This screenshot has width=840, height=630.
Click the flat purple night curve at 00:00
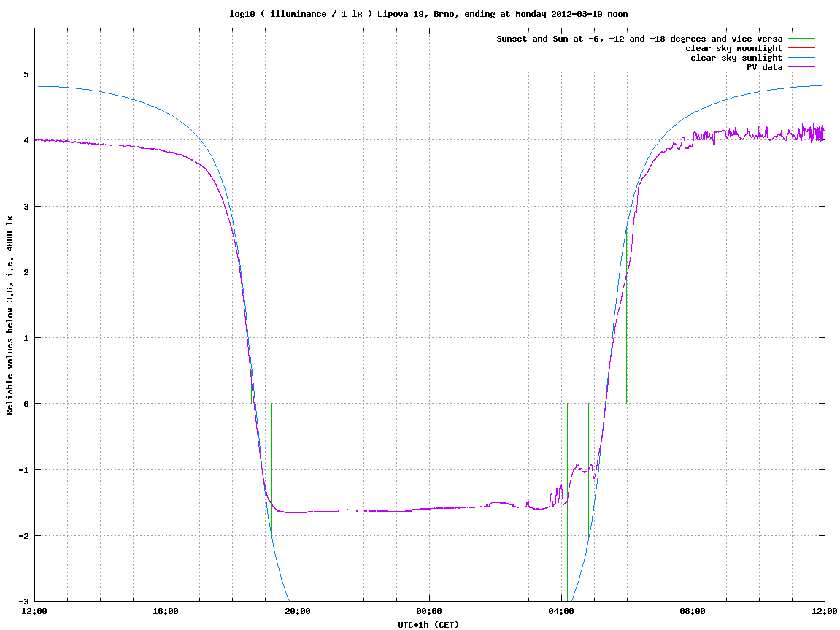coord(430,508)
